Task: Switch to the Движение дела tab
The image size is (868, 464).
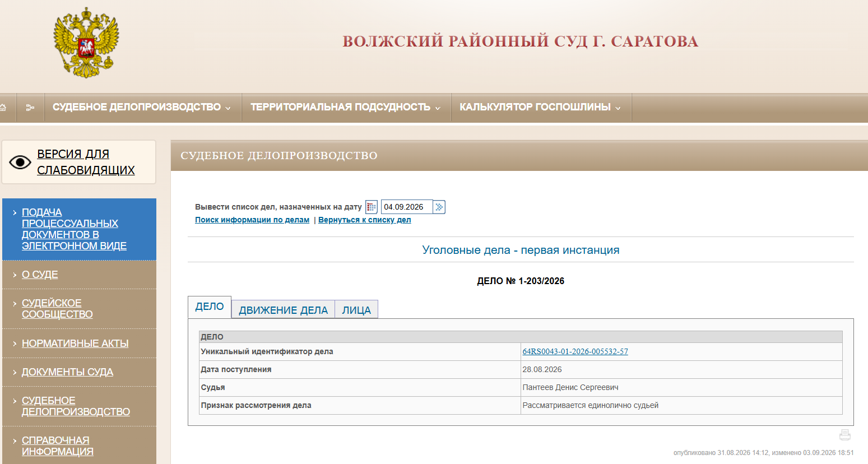Action: click(x=283, y=310)
